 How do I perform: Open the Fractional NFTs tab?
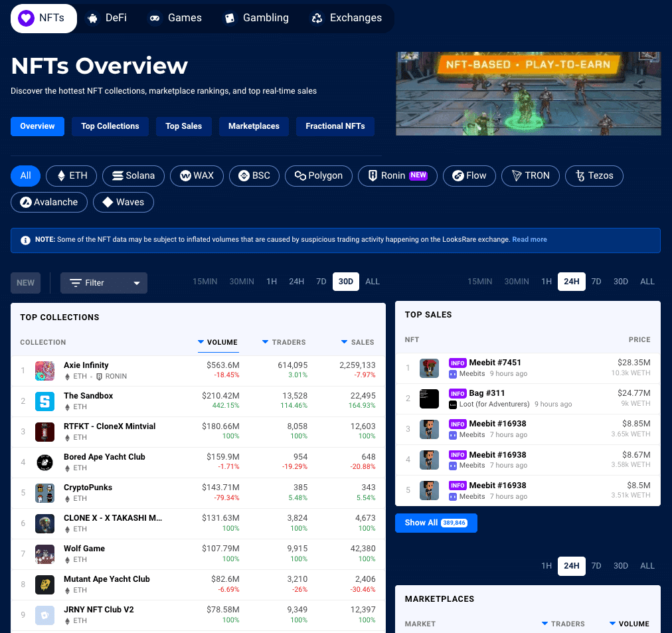tap(335, 126)
